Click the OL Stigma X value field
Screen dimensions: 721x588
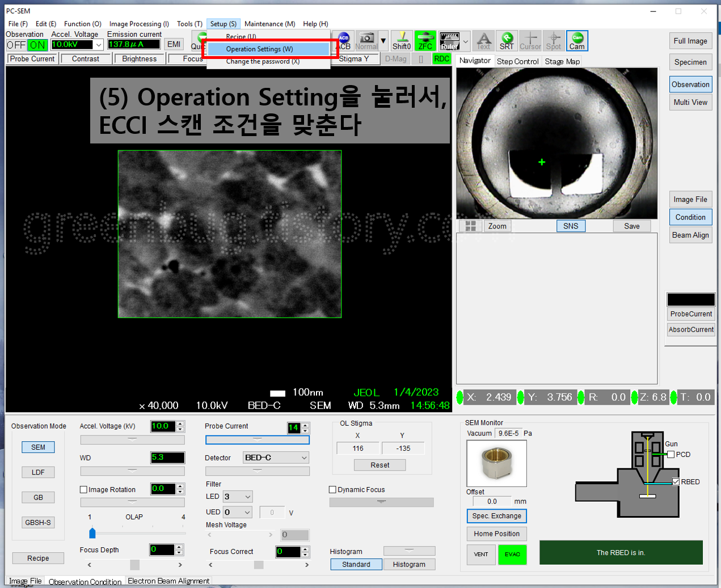(x=358, y=448)
